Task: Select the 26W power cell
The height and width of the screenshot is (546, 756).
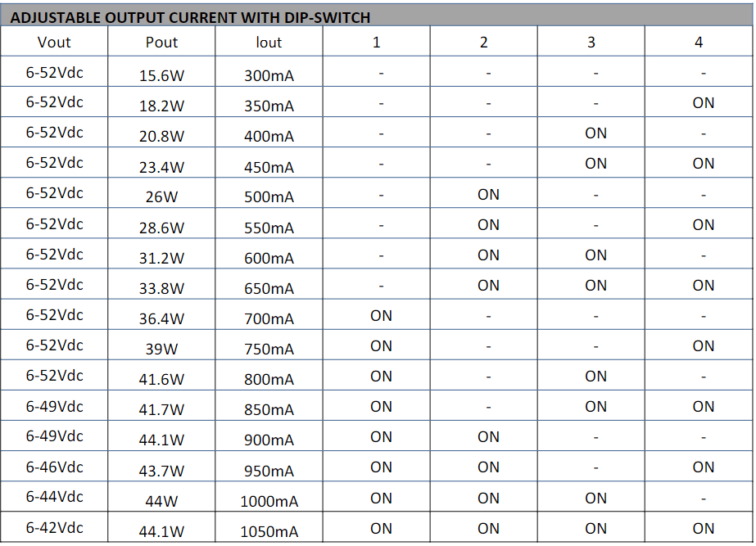Action: pos(161,196)
